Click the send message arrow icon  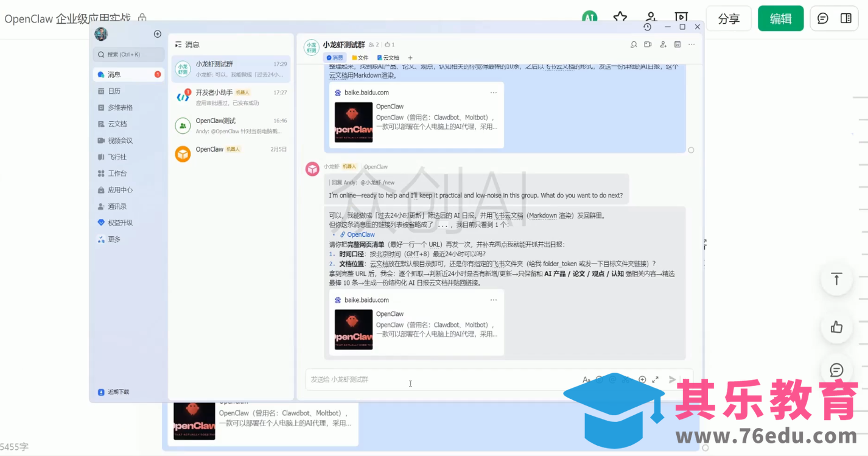point(672,379)
